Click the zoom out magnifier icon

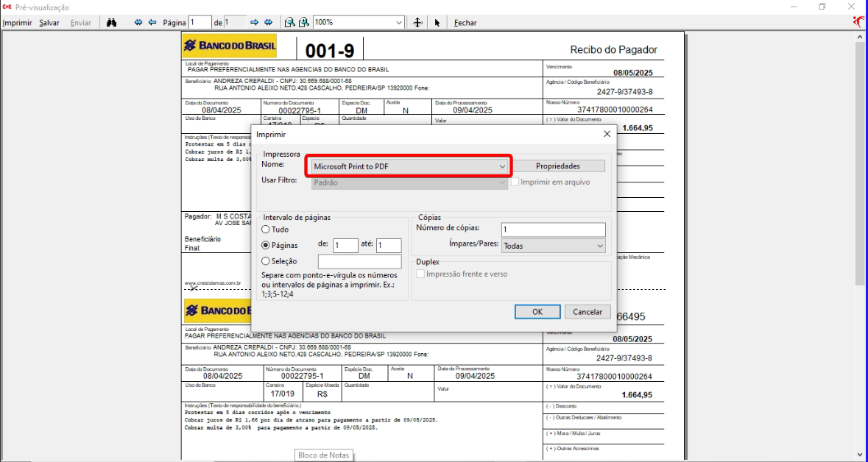pos(290,23)
